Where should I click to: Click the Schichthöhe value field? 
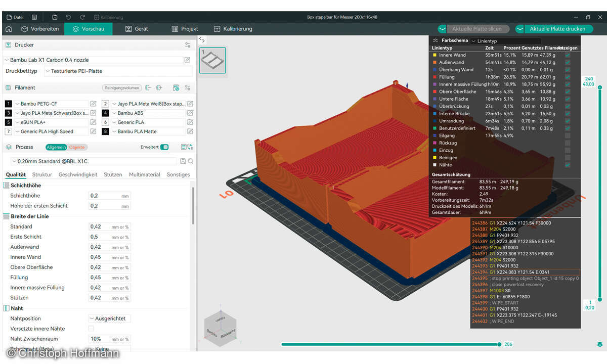tap(109, 196)
